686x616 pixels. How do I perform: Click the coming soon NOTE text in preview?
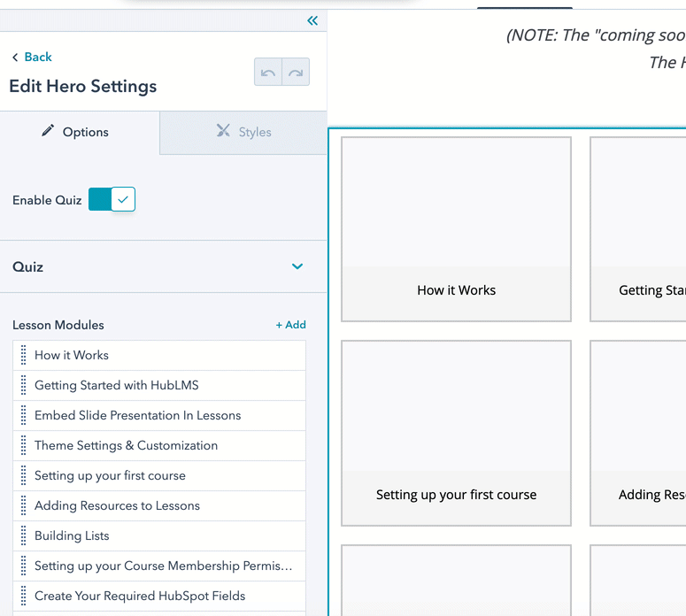pos(596,35)
